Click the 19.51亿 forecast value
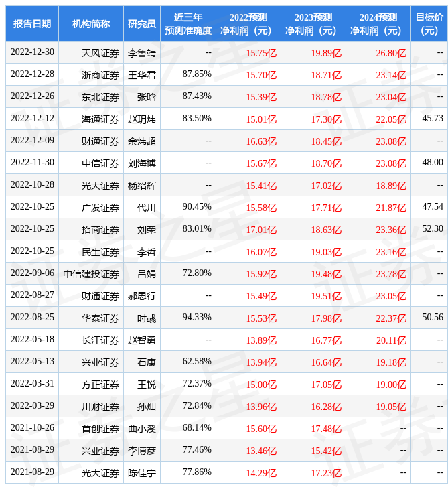Image resolution: width=448 pixels, height=489 pixels. [326, 296]
